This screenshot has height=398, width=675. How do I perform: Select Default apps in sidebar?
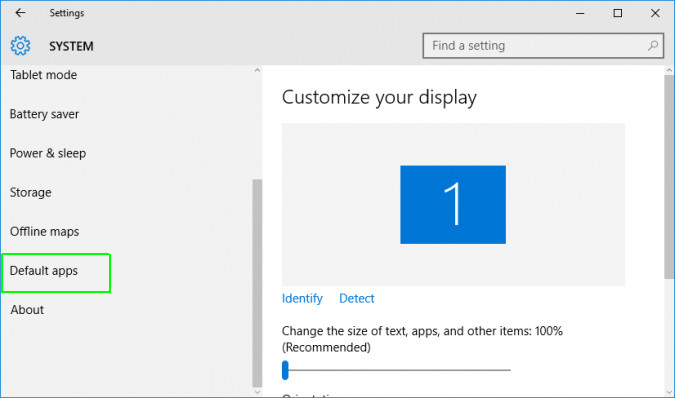43,271
